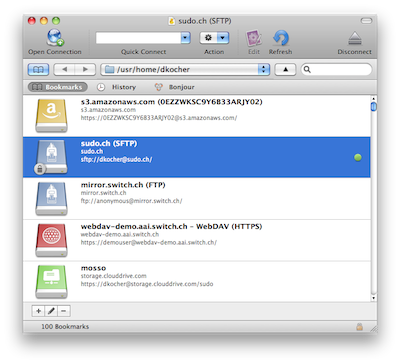The image size is (400, 364).
Task: Click the search input field
Action: pos(336,69)
